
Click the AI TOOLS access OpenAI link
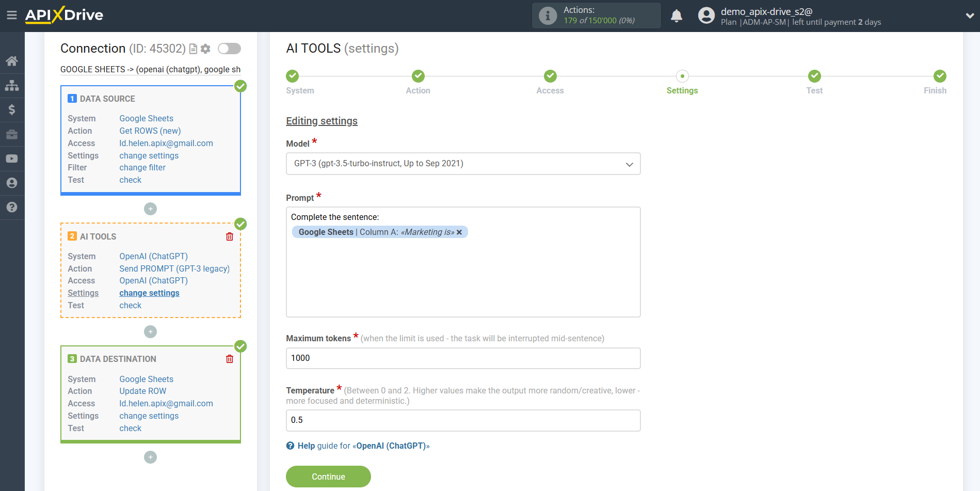click(x=154, y=280)
